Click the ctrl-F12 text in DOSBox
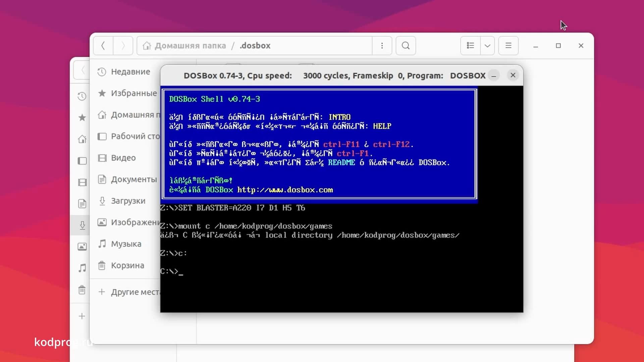644x362 pixels. (391, 144)
